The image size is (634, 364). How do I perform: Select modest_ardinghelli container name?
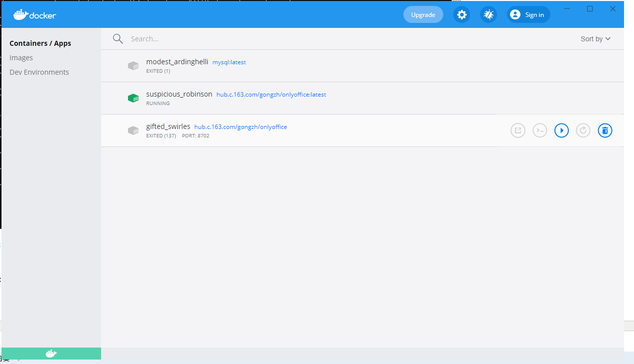click(177, 62)
